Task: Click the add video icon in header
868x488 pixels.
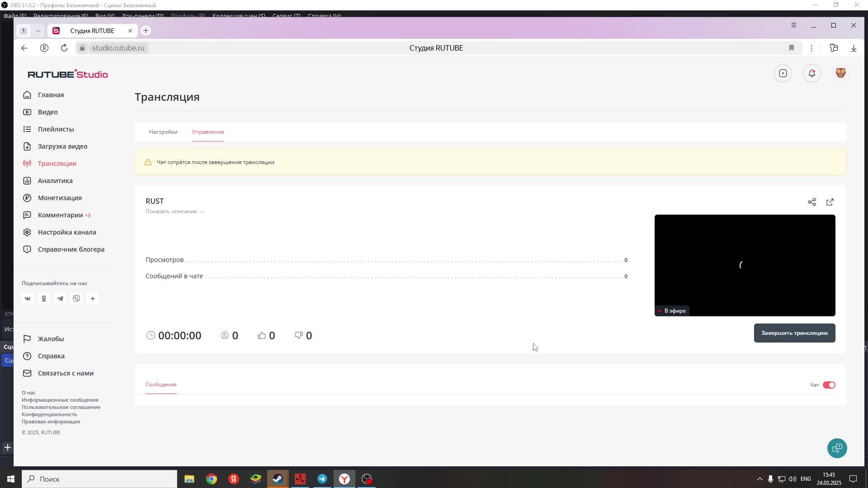Action: click(783, 73)
